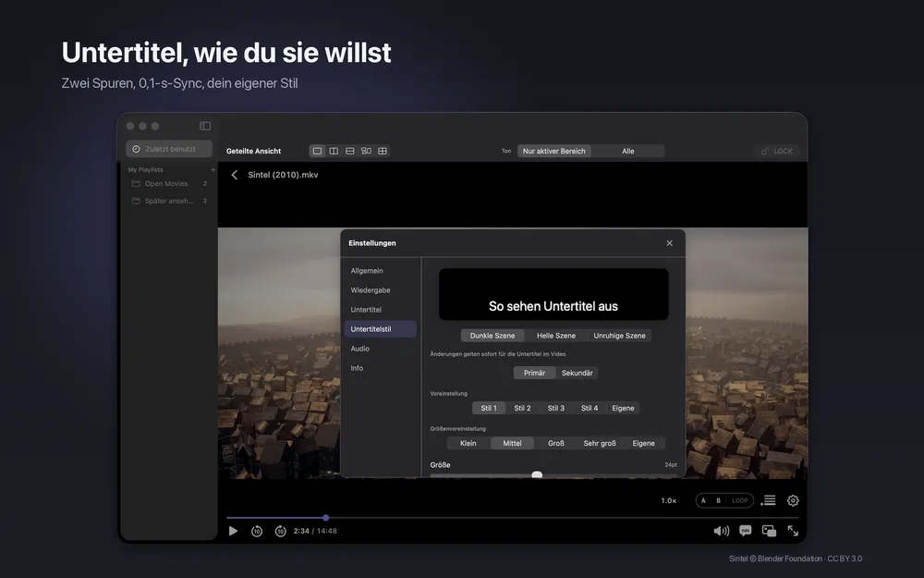Click the playback progress bar handle
Viewport: 924px width, 578px height.
pos(326,518)
